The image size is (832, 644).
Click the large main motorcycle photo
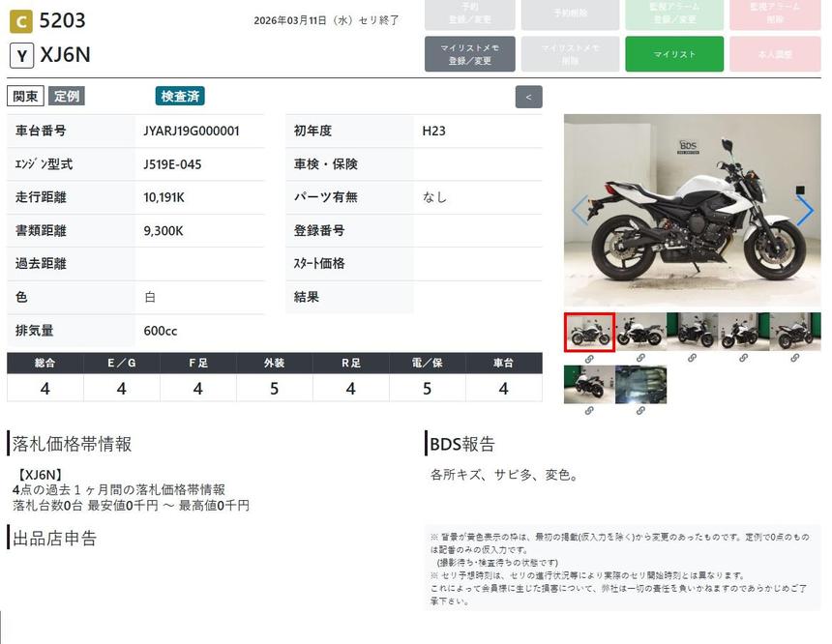tap(692, 210)
